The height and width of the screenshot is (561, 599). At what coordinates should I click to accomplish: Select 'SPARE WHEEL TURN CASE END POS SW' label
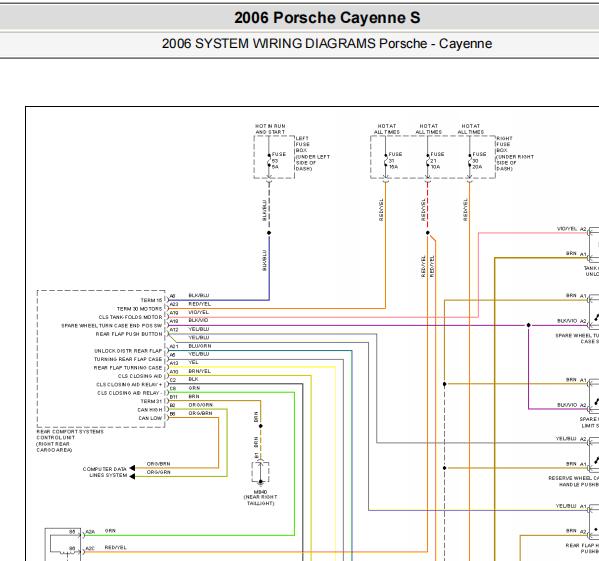click(x=112, y=325)
